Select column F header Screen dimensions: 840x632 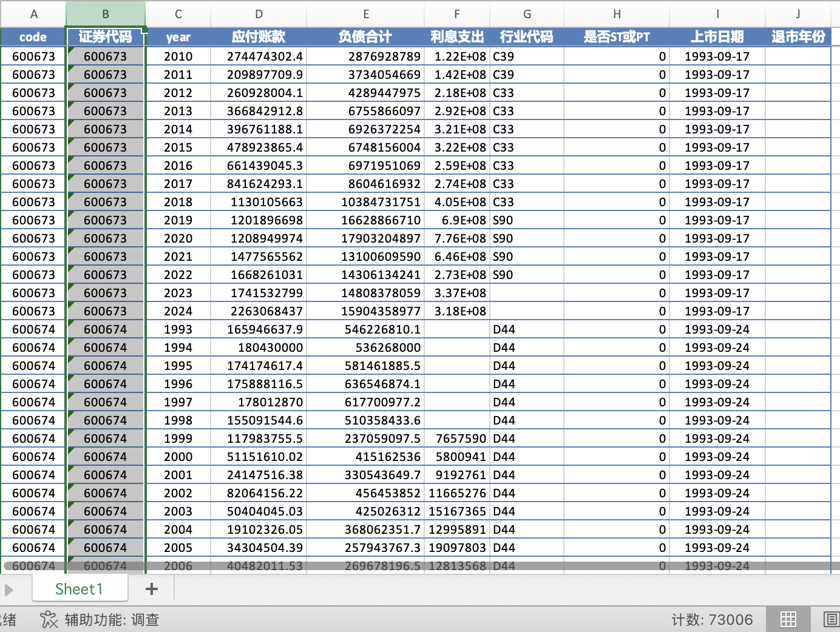457,14
